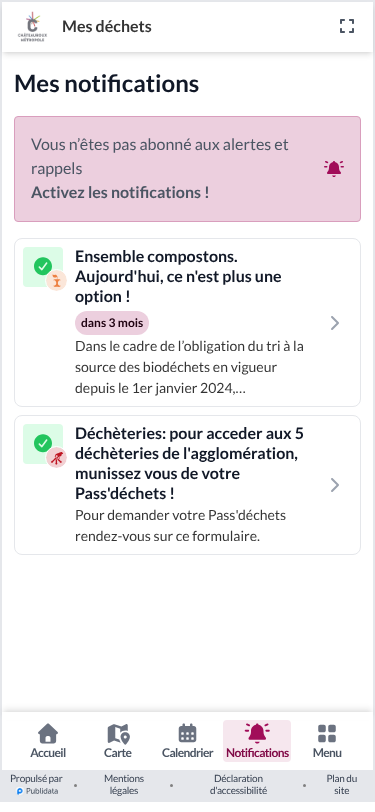The width and height of the screenshot is (375, 812).
Task: Open the Plan du site link
Action: point(342,785)
